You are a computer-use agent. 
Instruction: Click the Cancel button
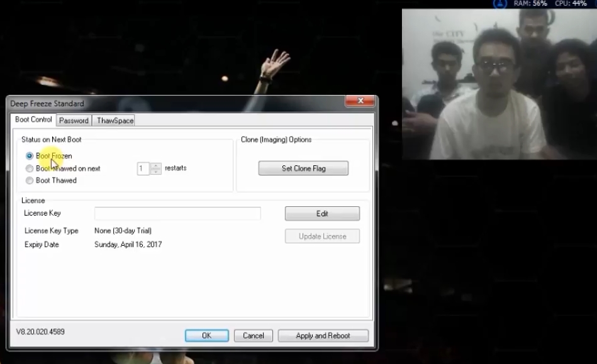click(253, 336)
